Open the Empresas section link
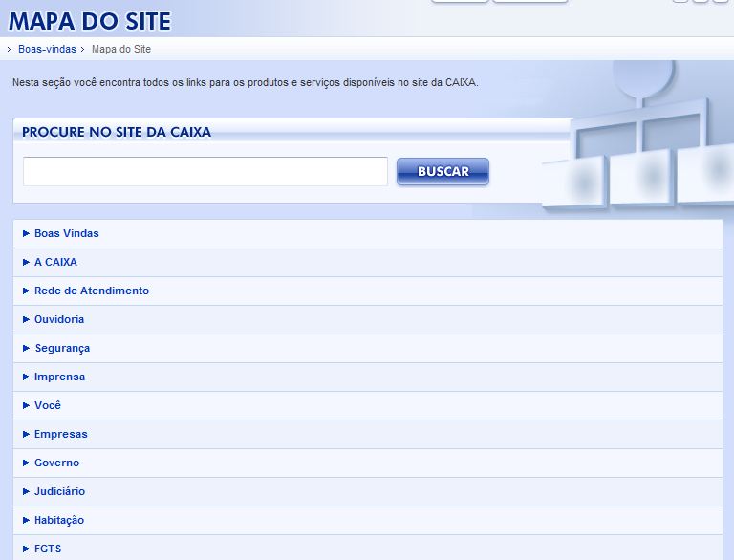The width and height of the screenshot is (734, 560). click(x=61, y=434)
